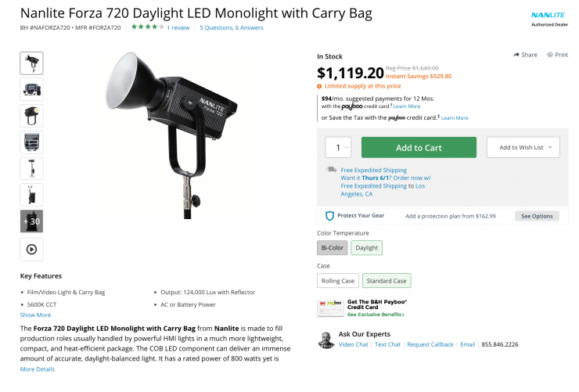Open the +30 more images thumbnail
Screen dimensions: 579x392
pos(31,221)
